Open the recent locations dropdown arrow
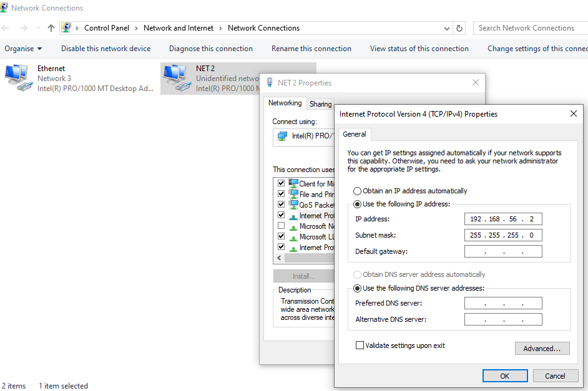This screenshot has width=588, height=391. 38,28
